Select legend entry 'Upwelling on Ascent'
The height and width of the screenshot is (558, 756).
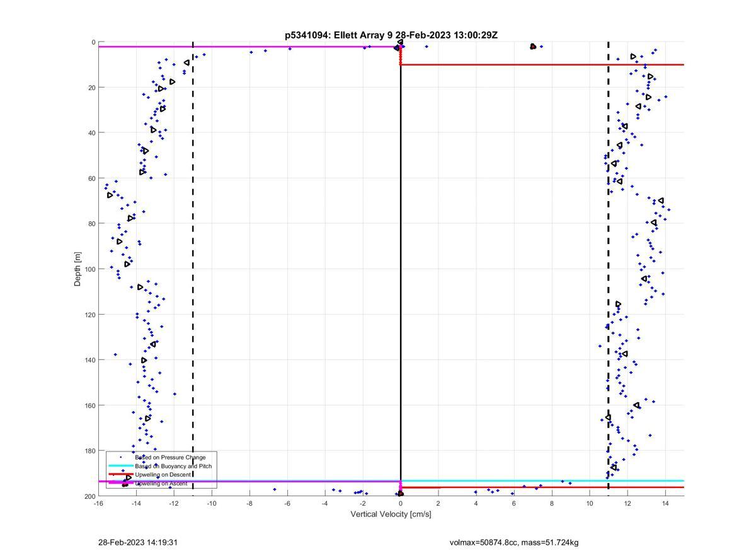[x=161, y=483]
